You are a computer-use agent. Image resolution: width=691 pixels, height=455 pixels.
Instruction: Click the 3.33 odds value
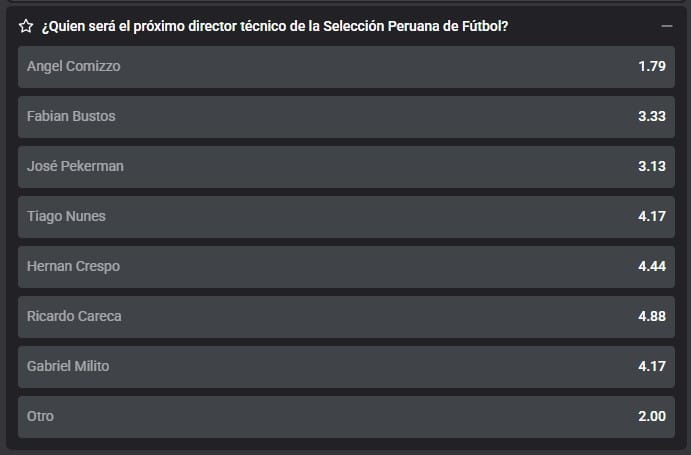coord(652,116)
